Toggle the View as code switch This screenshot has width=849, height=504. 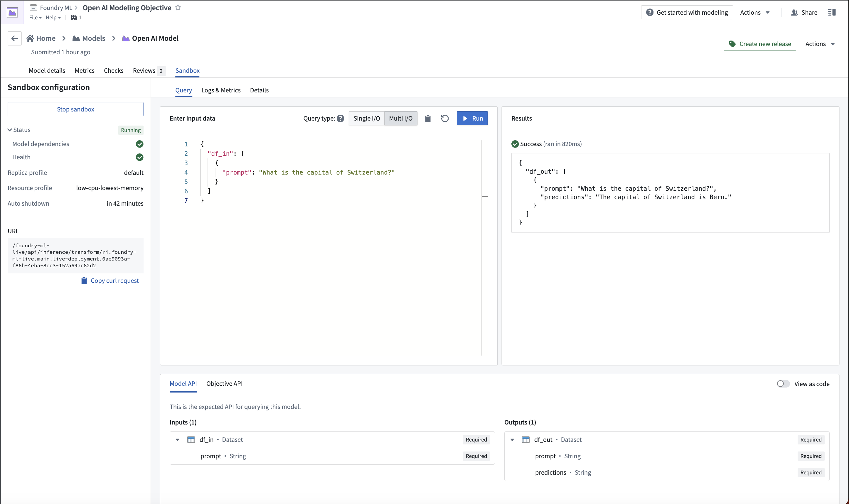tap(783, 384)
